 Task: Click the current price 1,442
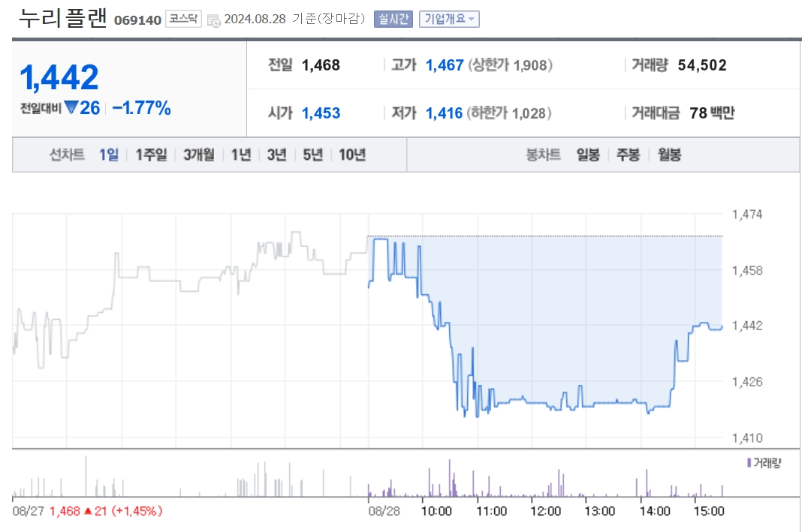(x=59, y=77)
